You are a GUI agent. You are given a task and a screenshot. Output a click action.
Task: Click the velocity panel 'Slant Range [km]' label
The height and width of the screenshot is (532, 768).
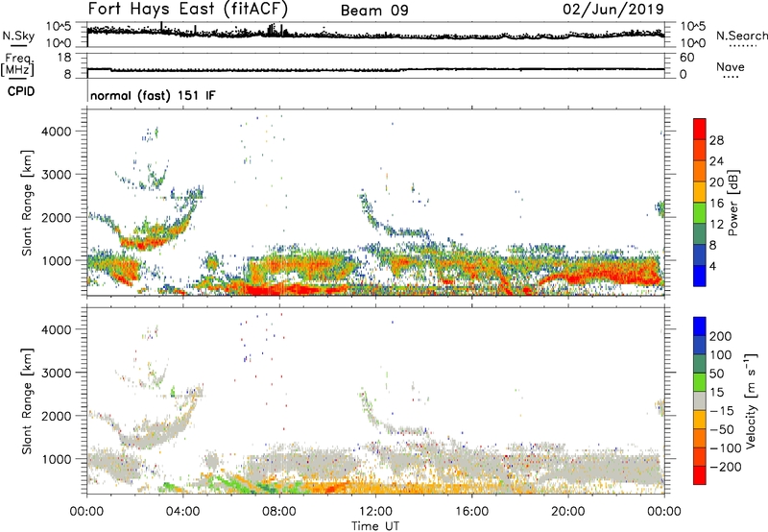point(27,400)
